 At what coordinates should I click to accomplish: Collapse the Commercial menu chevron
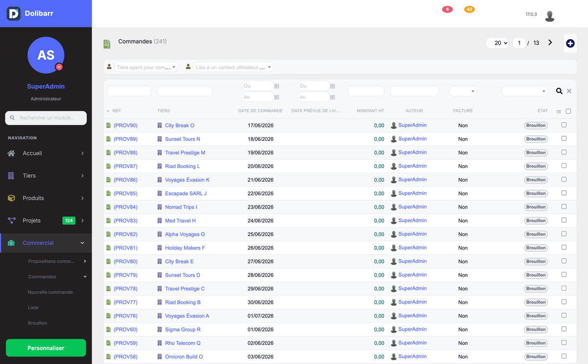pyautogui.click(x=82, y=243)
